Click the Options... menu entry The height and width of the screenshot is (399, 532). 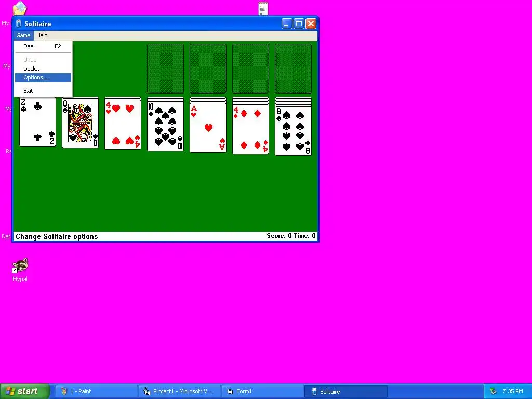coord(43,78)
